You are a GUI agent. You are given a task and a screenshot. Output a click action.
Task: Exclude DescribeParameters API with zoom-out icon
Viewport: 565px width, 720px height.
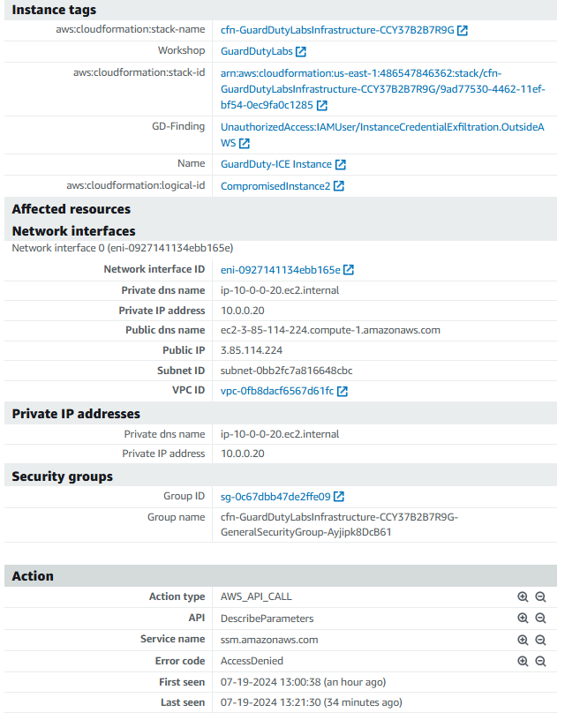541,618
